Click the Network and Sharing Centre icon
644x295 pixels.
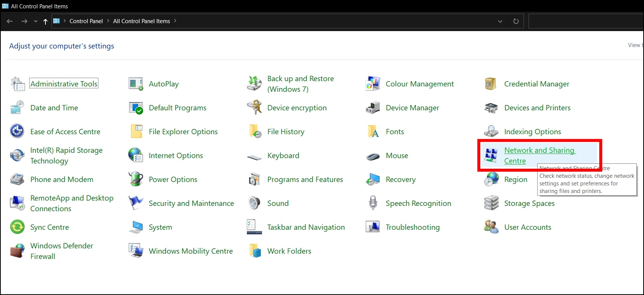point(491,155)
